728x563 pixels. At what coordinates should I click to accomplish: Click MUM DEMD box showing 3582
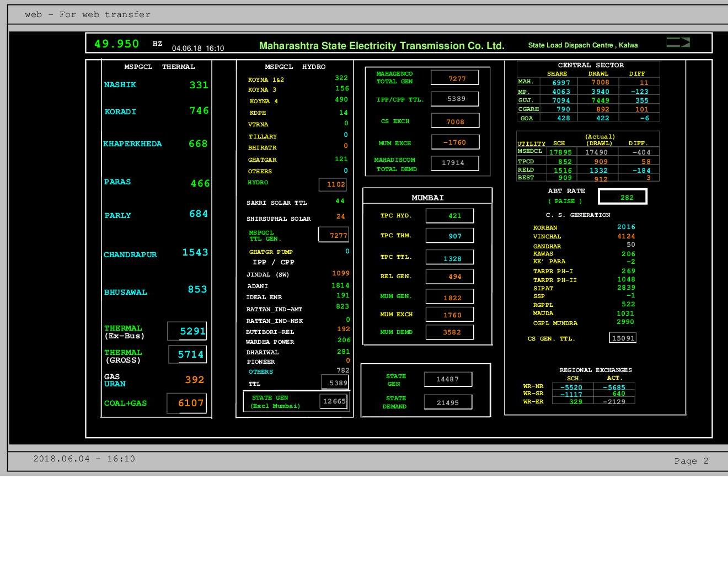(450, 332)
